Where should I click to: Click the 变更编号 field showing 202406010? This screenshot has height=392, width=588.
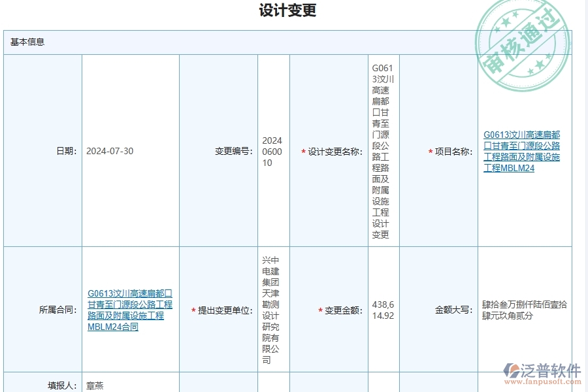coord(274,151)
